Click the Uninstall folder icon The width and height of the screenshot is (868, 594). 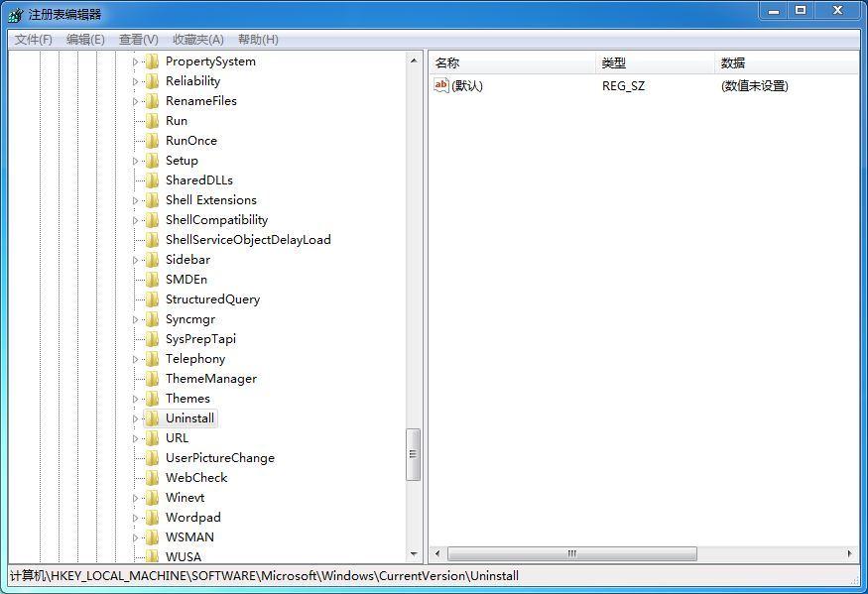tap(152, 418)
